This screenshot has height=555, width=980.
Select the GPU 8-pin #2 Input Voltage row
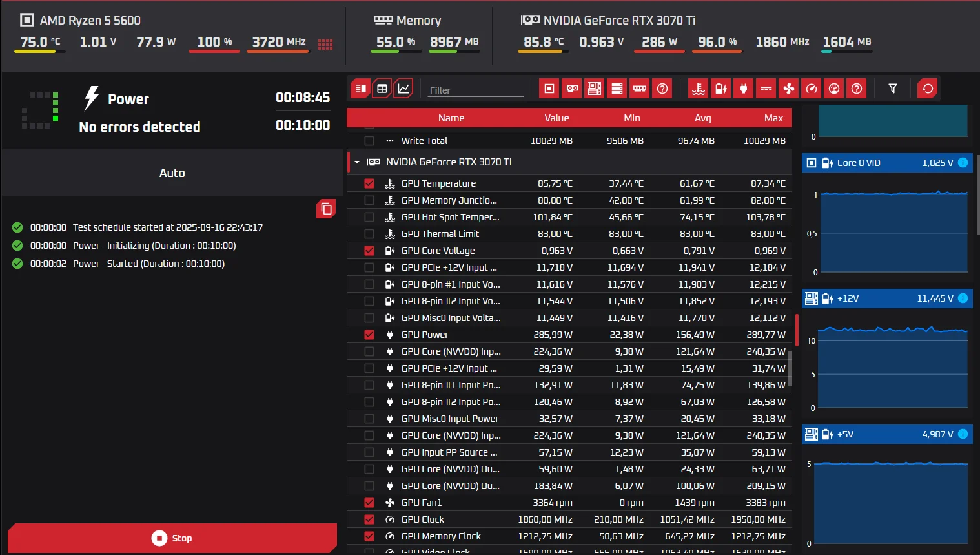(569, 301)
